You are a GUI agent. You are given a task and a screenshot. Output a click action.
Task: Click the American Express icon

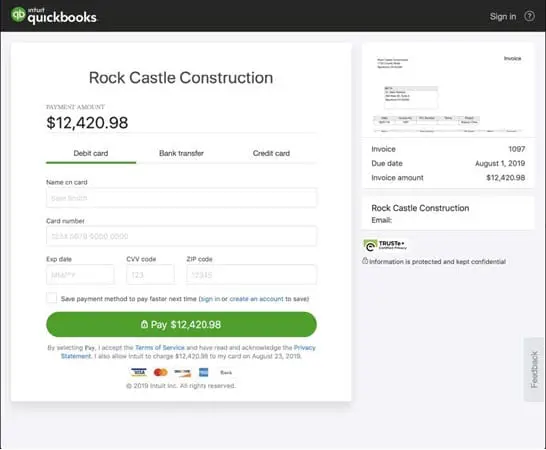click(204, 372)
